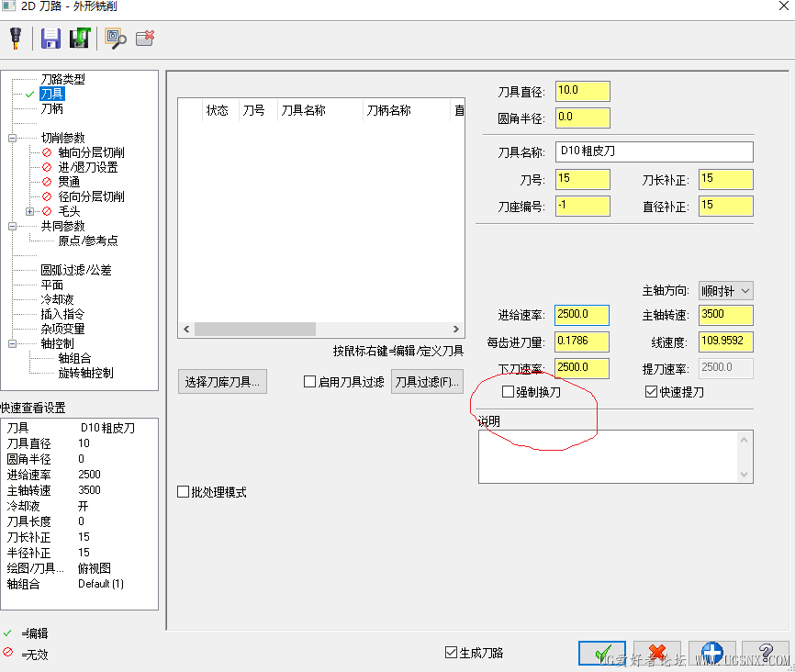Select 原点/参考点 tree item
Screen dimensions: 795x672
(x=88, y=241)
